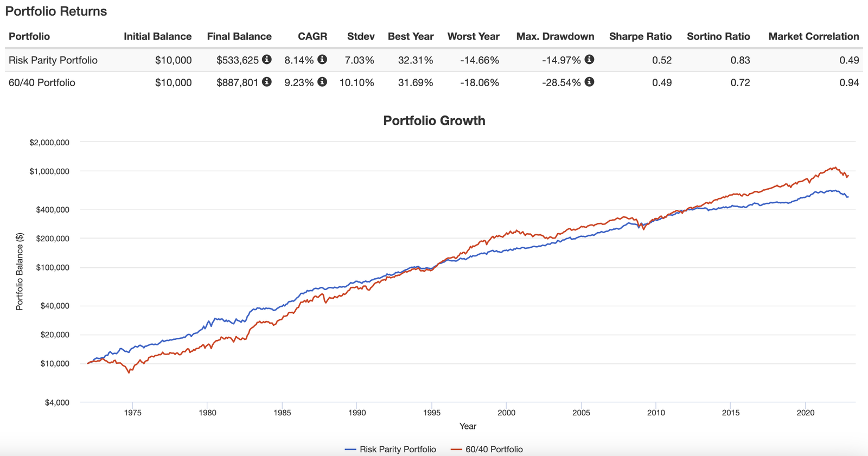This screenshot has width=868, height=456.
Task: Click the Risk Parity Portfolio table row name
Action: (x=53, y=60)
